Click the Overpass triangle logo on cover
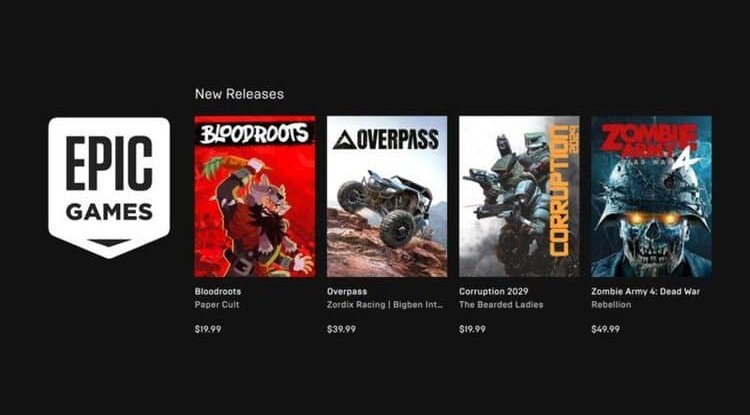 345,140
